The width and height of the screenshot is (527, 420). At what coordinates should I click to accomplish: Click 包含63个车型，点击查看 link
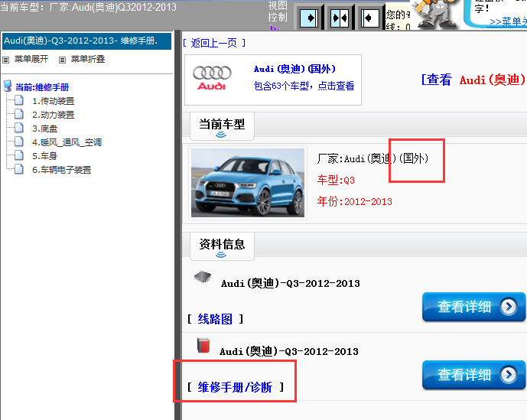[x=304, y=86]
